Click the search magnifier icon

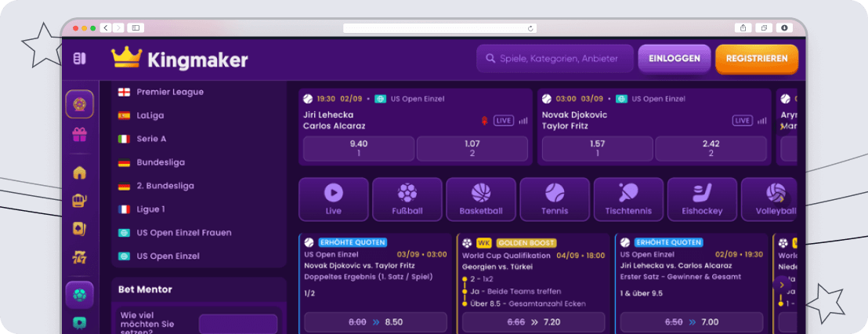490,59
